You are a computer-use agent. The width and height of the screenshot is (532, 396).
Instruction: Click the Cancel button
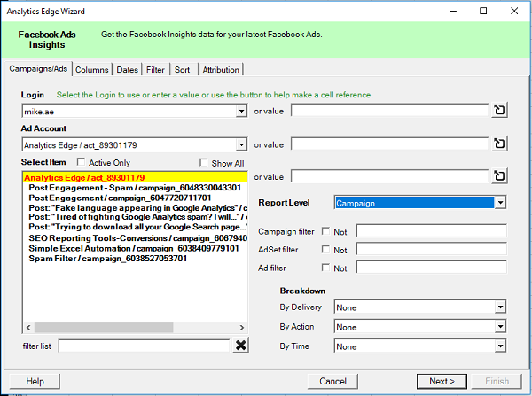click(332, 382)
